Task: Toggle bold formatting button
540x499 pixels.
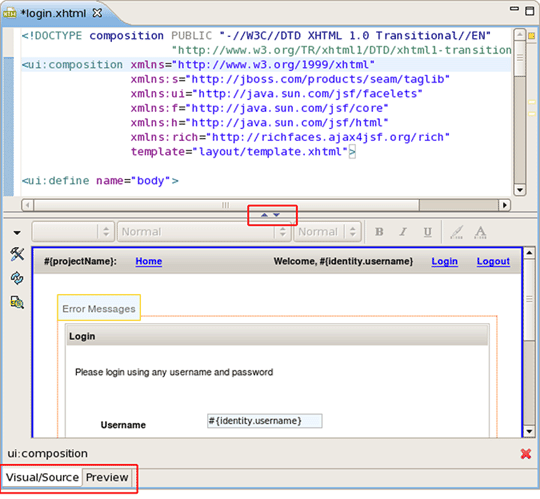Action: pos(379,232)
